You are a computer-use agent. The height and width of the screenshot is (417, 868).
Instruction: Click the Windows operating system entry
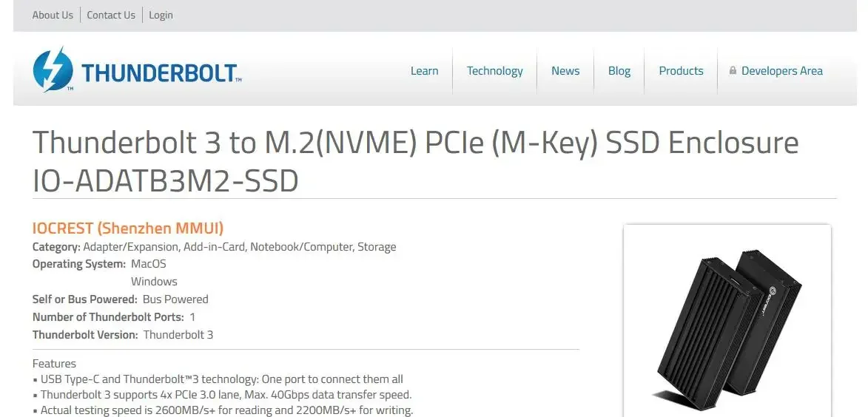pyautogui.click(x=154, y=282)
